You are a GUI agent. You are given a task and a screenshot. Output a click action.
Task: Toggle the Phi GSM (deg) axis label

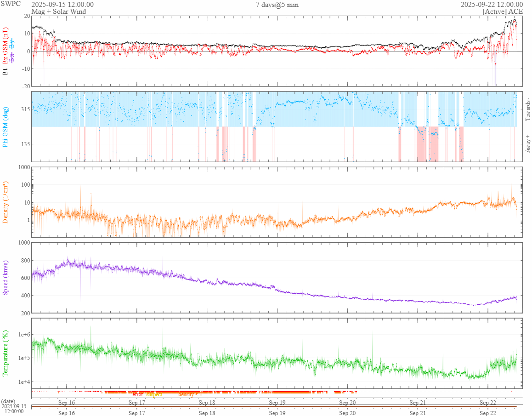pyautogui.click(x=5, y=127)
